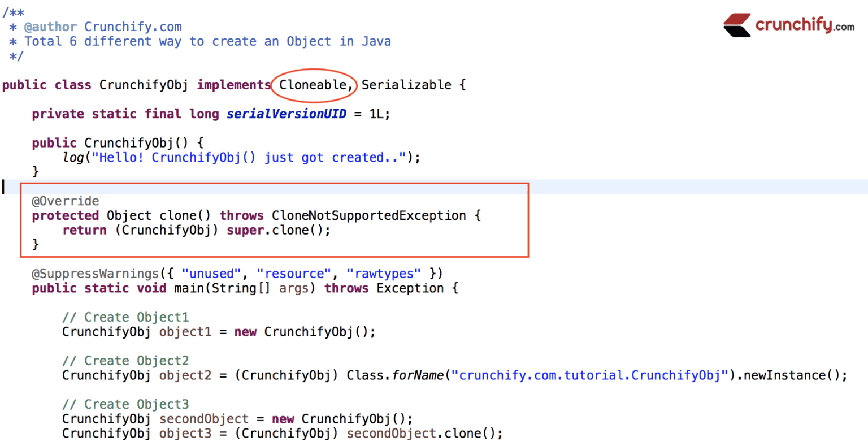Select the serialVersionUID field name
868x446 pixels.
286,114
